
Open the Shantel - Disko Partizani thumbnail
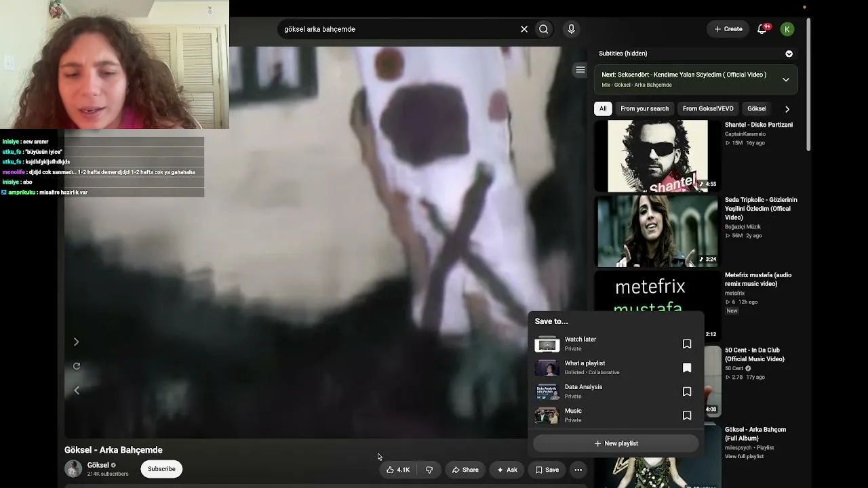pos(657,156)
